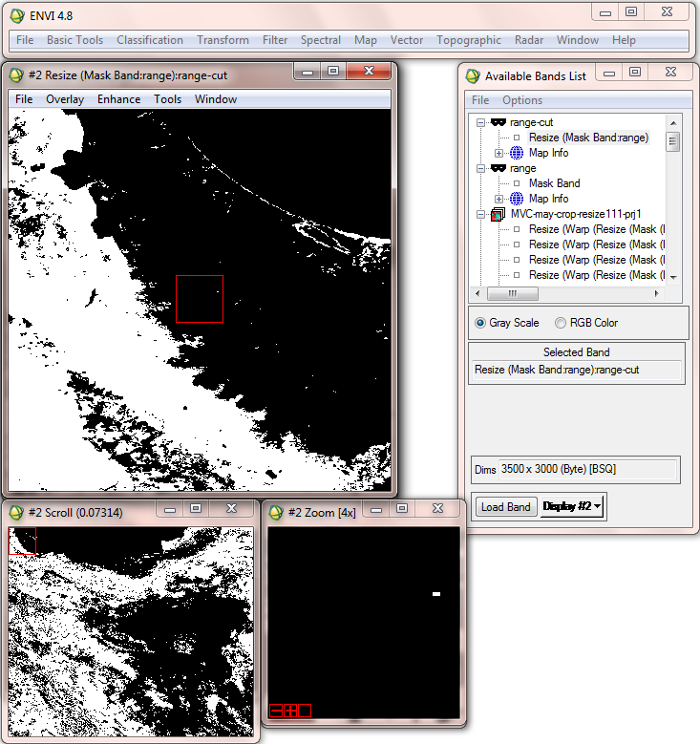
Task: Click the crosshair toggle box in Zoom window
Action: pyautogui.click(x=305, y=711)
